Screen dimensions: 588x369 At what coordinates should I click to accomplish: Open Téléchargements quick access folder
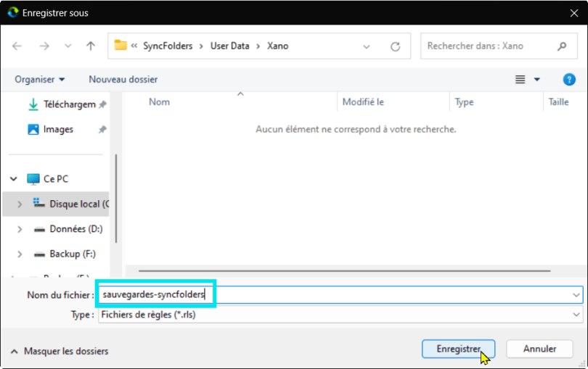(62, 104)
